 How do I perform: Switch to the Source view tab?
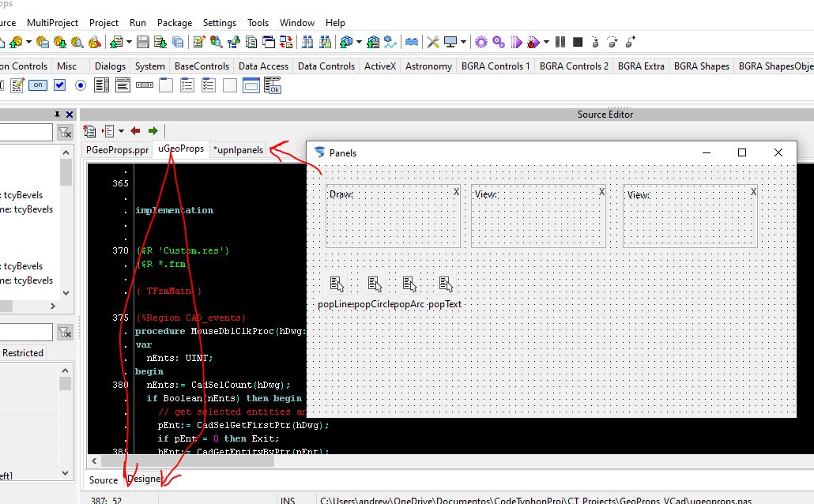[104, 480]
